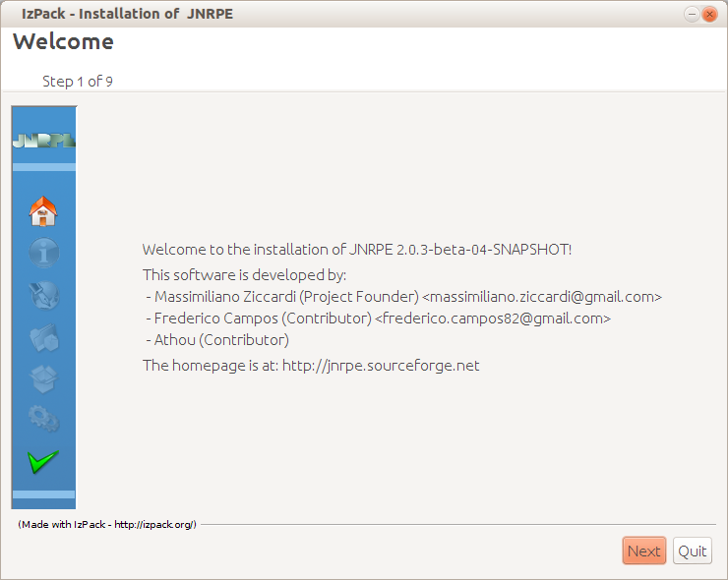The height and width of the screenshot is (580, 728).
Task: Click the 'Athou (Contributor)' line
Action: 221,340
